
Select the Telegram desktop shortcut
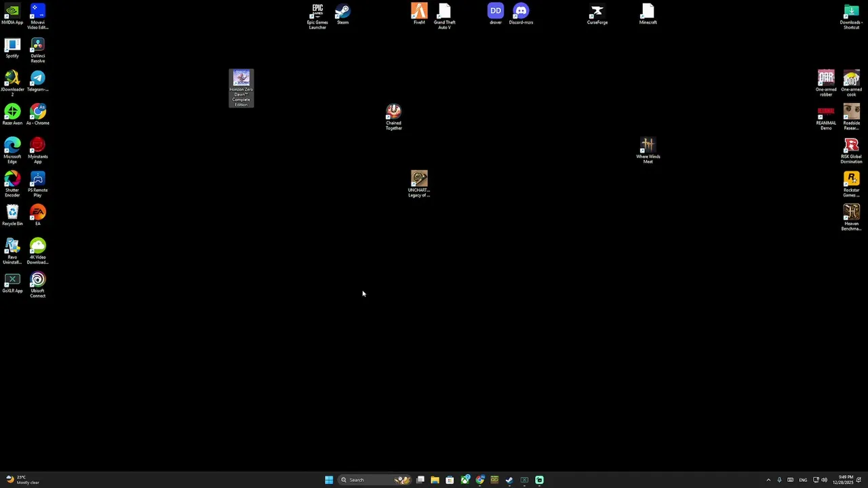click(37, 82)
